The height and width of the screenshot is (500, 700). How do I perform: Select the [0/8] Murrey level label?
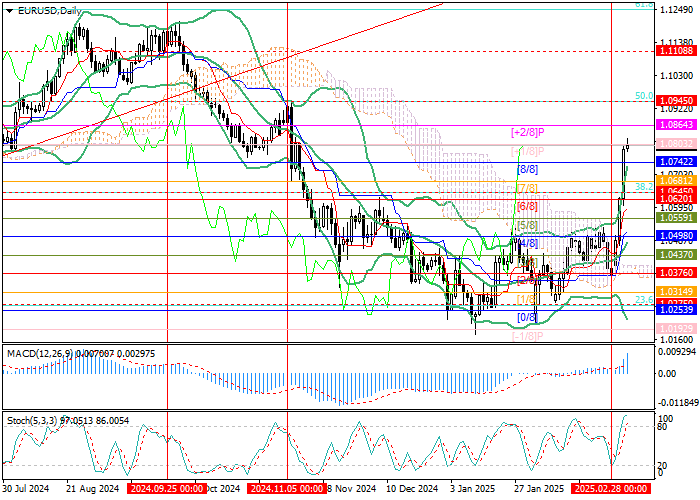click(x=526, y=317)
